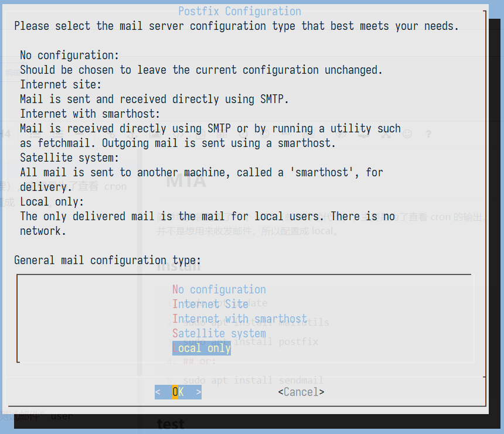Viewport: 504px width, 434px height.
Task: Click the "Local only:" description heading
Action: click(52, 201)
